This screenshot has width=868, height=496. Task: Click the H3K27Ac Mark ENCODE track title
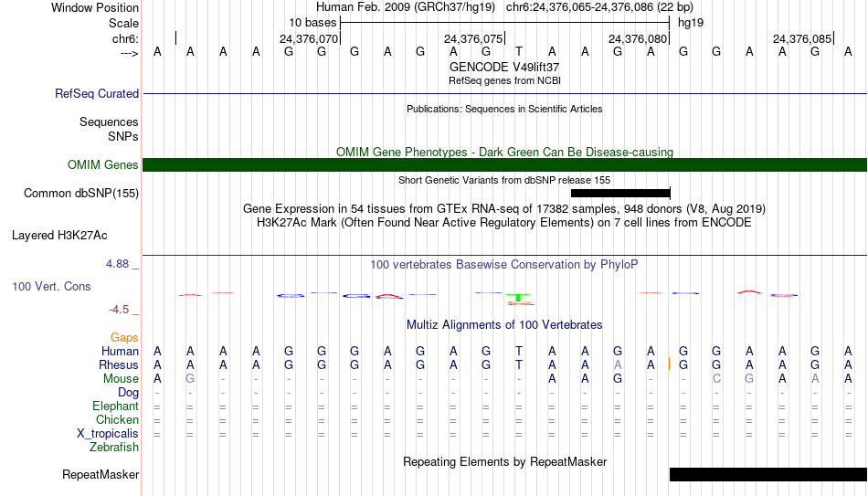[504, 223]
